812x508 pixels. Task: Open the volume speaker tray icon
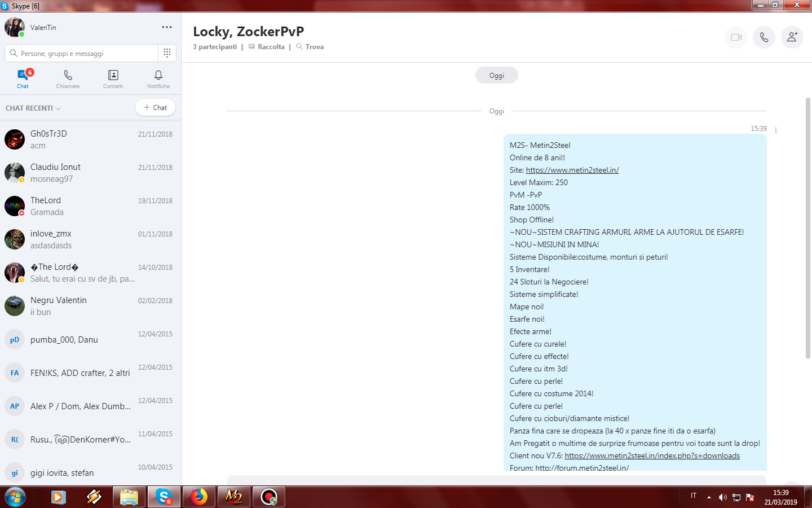pyautogui.click(x=722, y=497)
